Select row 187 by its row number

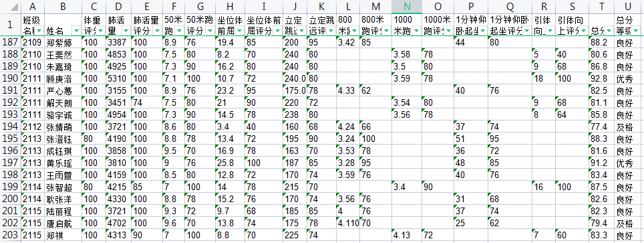[10, 42]
